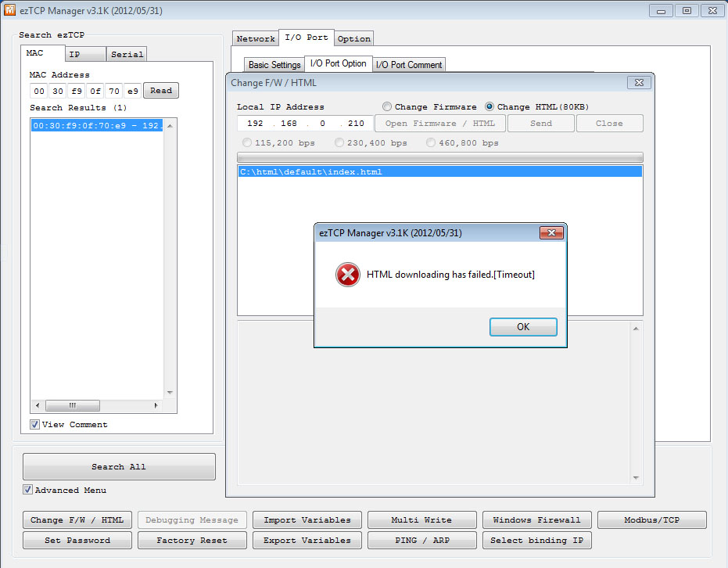This screenshot has width=728, height=568.
Task: Click the Close button in Change F/W dialog
Action: (x=609, y=124)
